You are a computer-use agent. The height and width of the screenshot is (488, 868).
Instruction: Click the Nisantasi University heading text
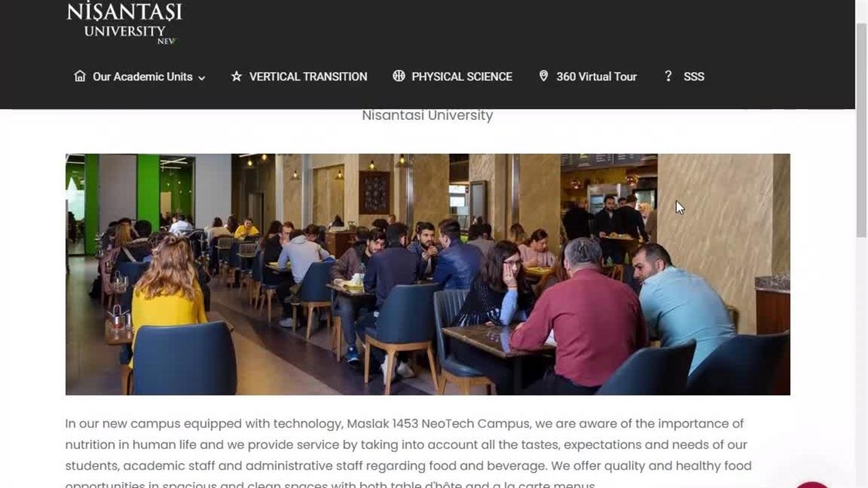click(427, 115)
